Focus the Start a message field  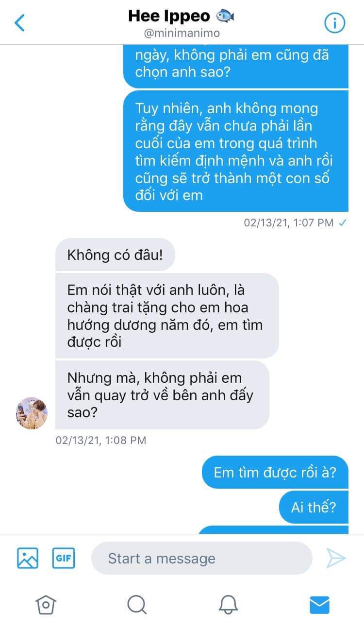click(x=202, y=558)
